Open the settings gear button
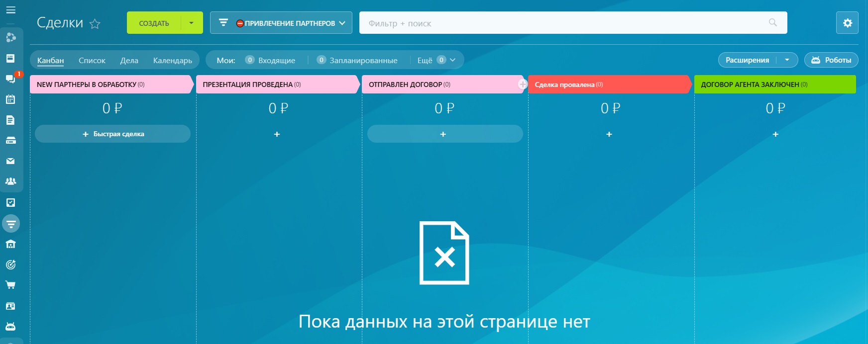 click(847, 23)
